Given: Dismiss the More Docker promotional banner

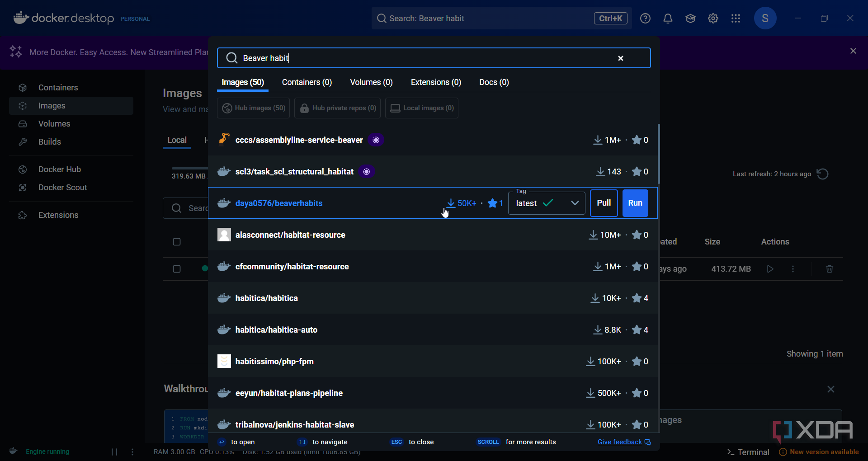Looking at the screenshot, I should pos(853,51).
